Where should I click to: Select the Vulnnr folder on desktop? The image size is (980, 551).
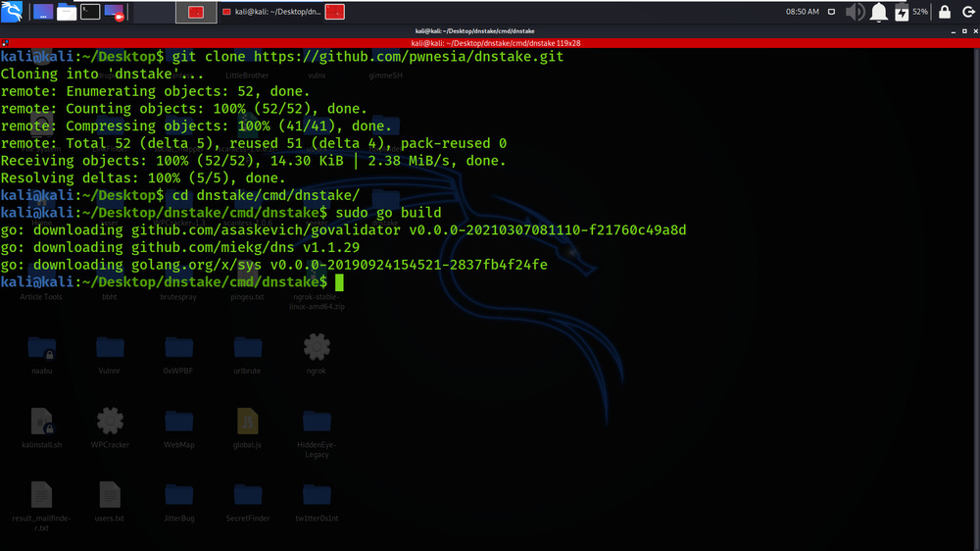110,348
